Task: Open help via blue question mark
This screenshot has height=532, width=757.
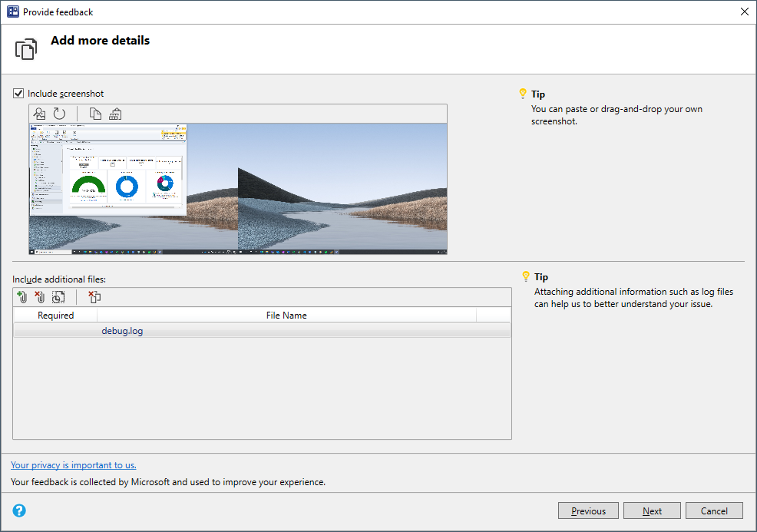Action: (x=19, y=511)
